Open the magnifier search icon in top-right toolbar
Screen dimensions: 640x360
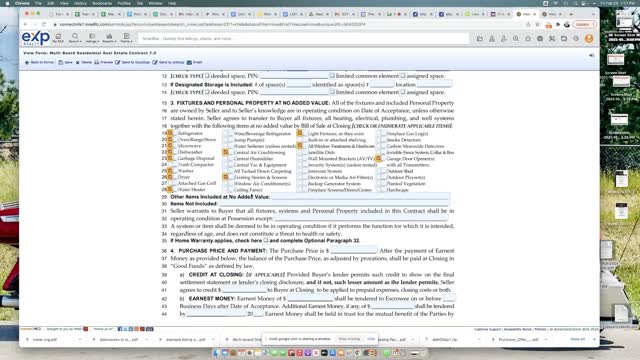(516, 38)
